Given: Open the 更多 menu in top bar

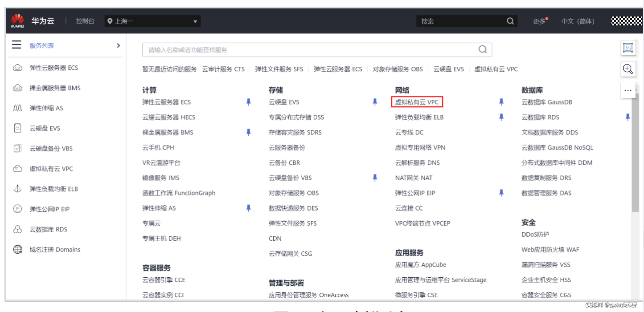Looking at the screenshot, I should (540, 21).
